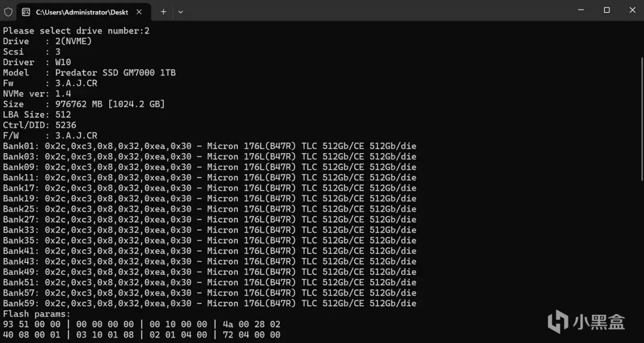Click the Bank59 flash line
644x343 pixels.
click(x=209, y=303)
